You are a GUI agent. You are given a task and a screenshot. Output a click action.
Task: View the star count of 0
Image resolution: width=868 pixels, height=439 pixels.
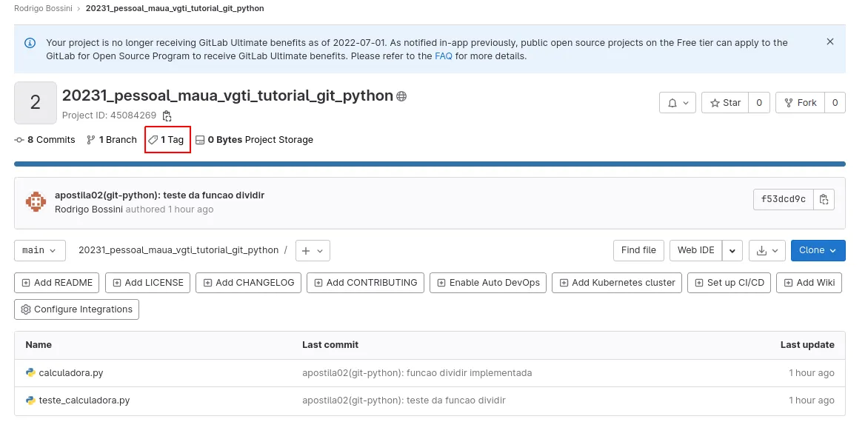(759, 103)
